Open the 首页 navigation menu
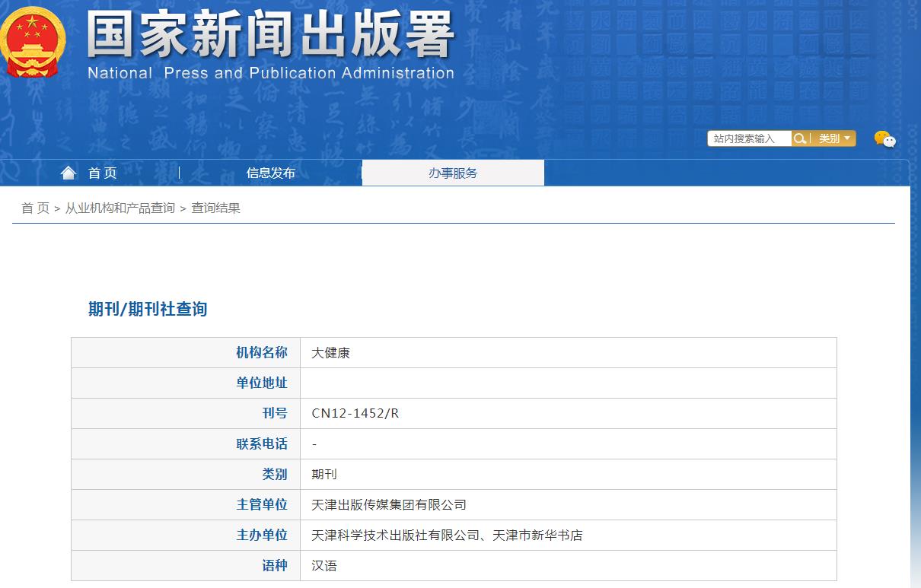Image resolution: width=921 pixels, height=588 pixels. pyautogui.click(x=102, y=173)
